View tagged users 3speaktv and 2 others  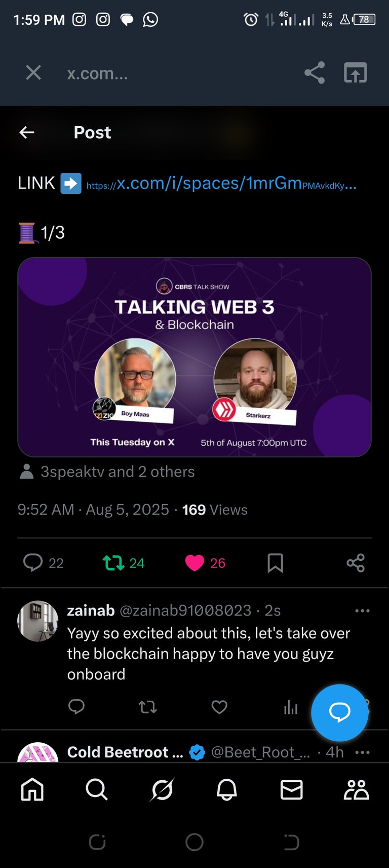[107, 472]
